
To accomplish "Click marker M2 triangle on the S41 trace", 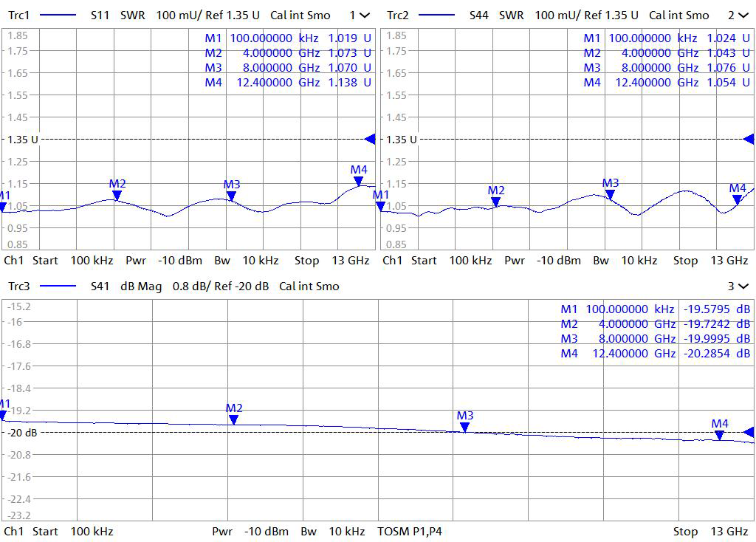I will [233, 420].
